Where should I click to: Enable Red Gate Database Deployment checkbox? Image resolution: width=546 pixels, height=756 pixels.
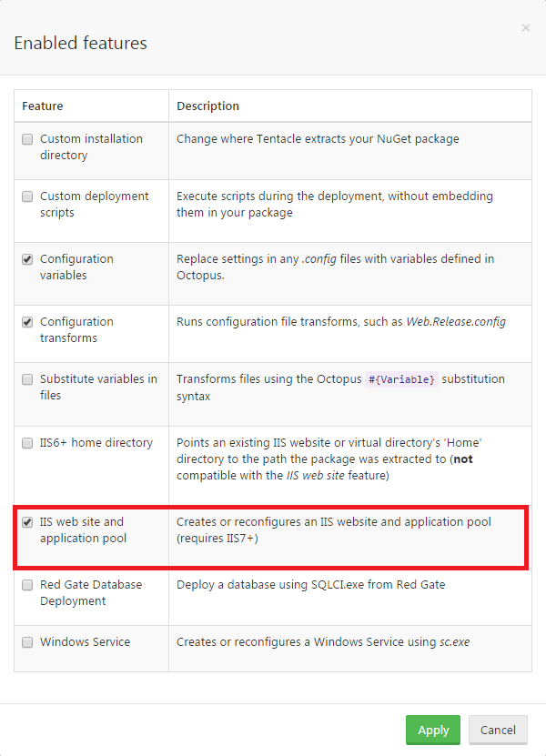coord(28,585)
